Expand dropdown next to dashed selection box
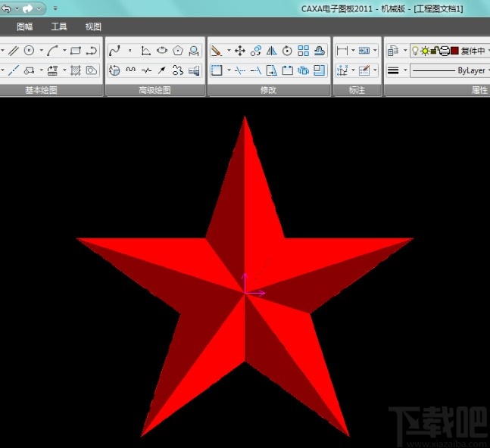Screen dimensions: 490x448 coord(229,70)
